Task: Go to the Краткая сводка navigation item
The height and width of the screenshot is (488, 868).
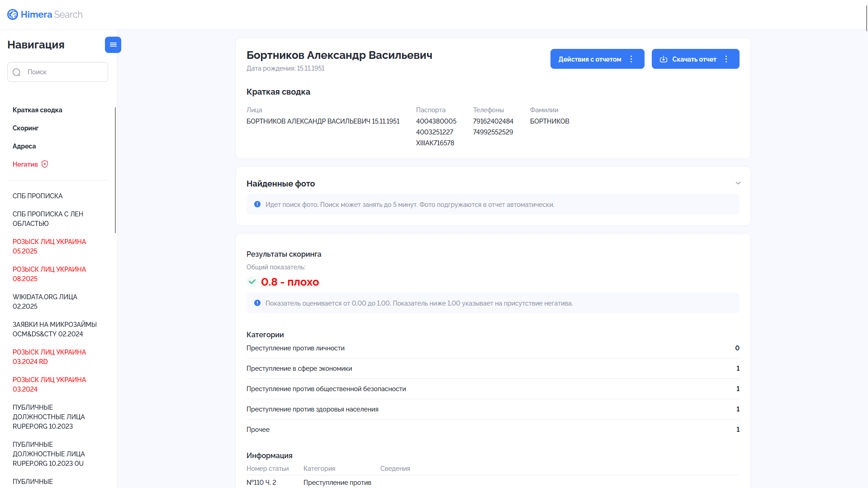Action: point(38,110)
